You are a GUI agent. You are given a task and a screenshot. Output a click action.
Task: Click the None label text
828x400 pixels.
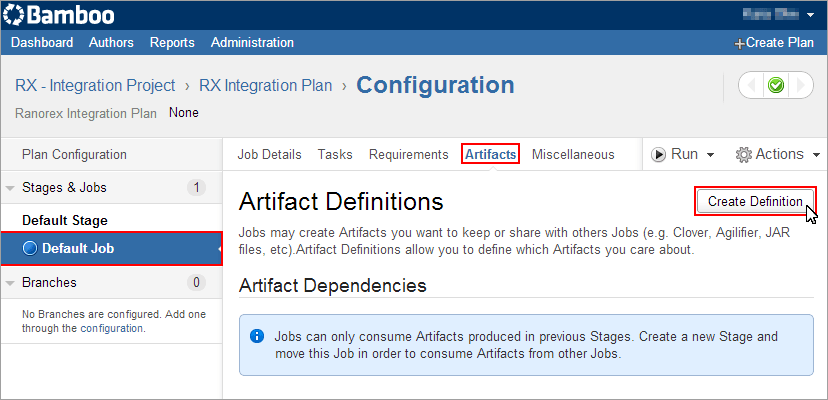pos(184,113)
